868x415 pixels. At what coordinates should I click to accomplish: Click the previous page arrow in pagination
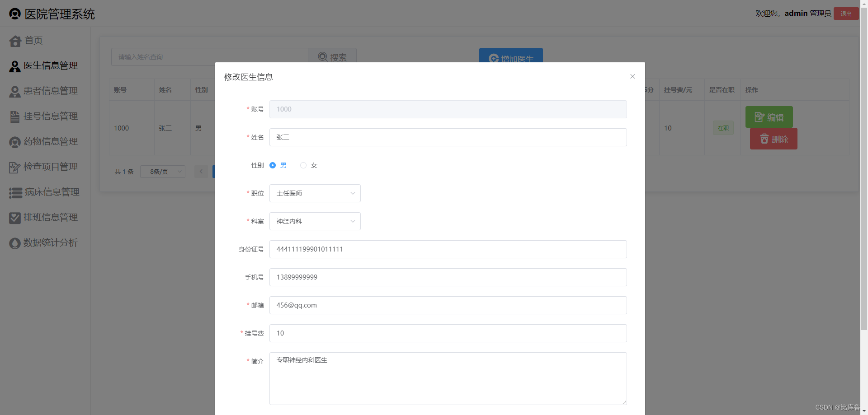point(201,172)
